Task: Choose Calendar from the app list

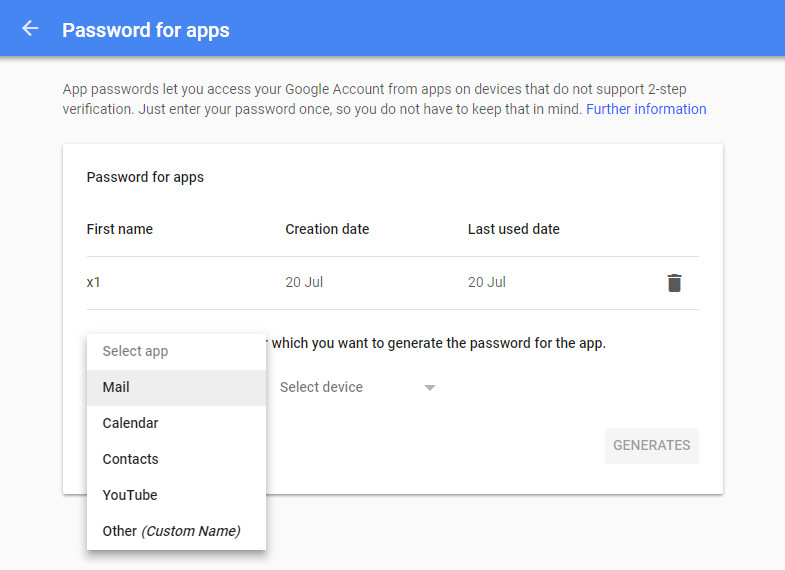Action: point(176,423)
